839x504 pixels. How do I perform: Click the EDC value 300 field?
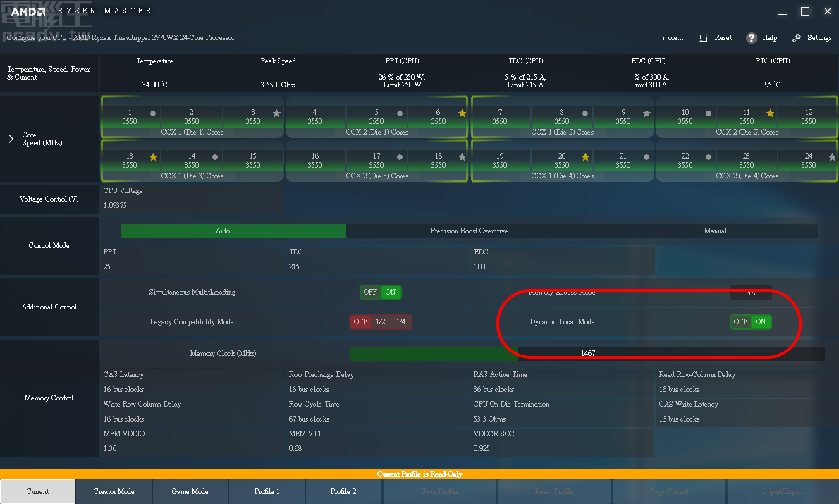coord(479,266)
